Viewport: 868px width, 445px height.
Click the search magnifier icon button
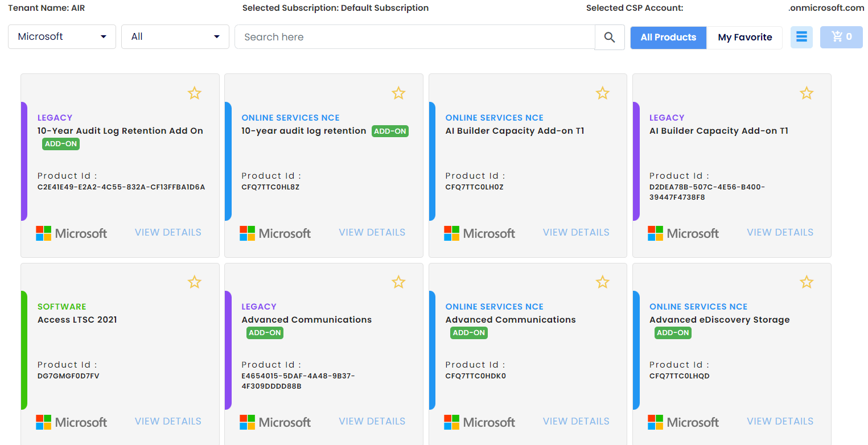pyautogui.click(x=610, y=37)
